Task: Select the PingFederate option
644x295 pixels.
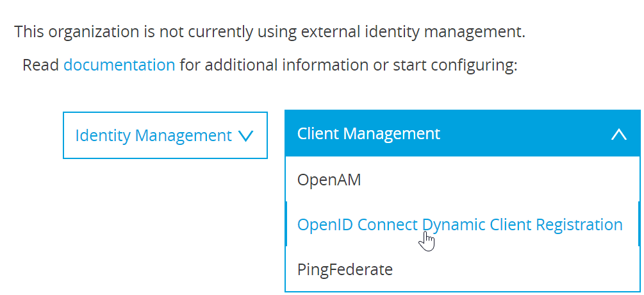Action: click(x=345, y=269)
